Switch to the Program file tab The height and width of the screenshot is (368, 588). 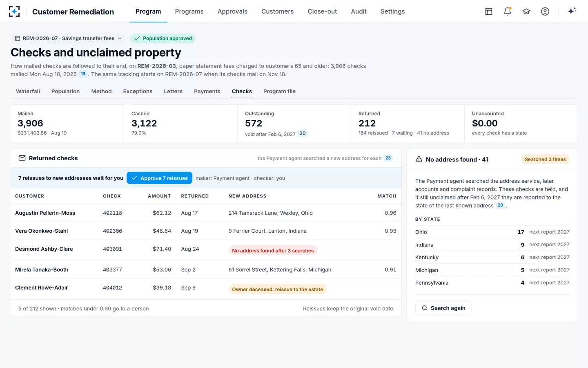pyautogui.click(x=279, y=92)
